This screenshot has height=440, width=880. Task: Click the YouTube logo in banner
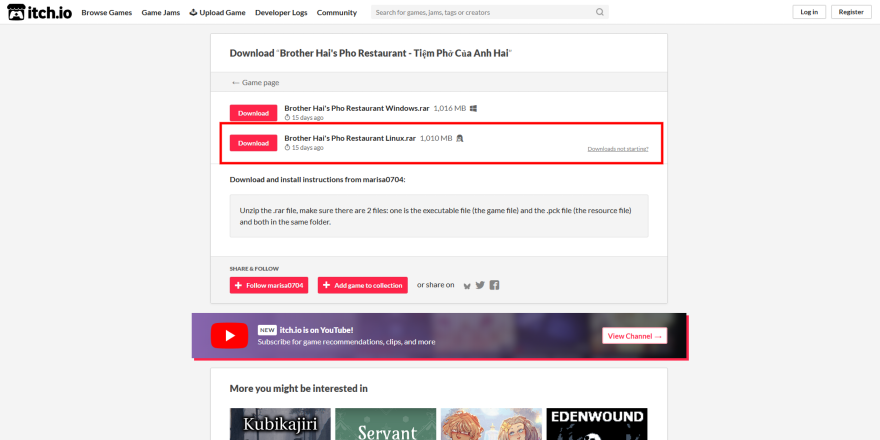coord(229,336)
